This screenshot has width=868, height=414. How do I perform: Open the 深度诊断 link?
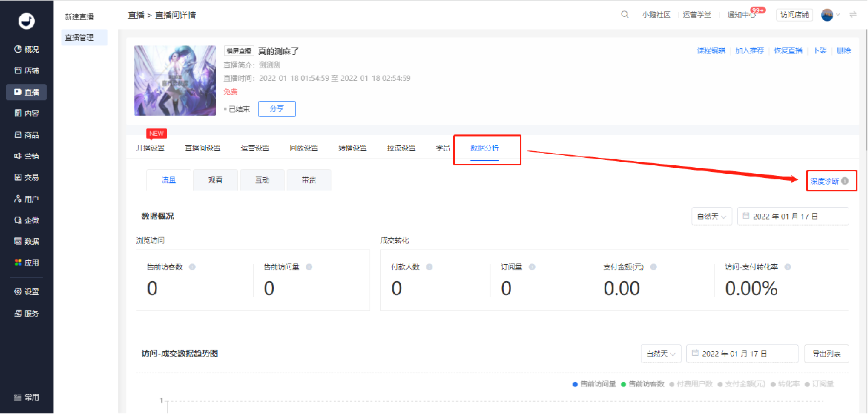tap(825, 181)
